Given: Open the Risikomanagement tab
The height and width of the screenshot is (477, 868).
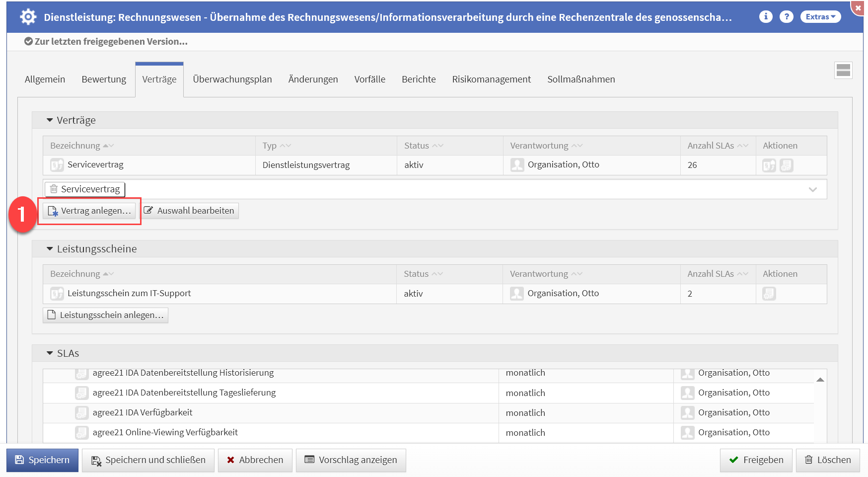Looking at the screenshot, I should 491,79.
